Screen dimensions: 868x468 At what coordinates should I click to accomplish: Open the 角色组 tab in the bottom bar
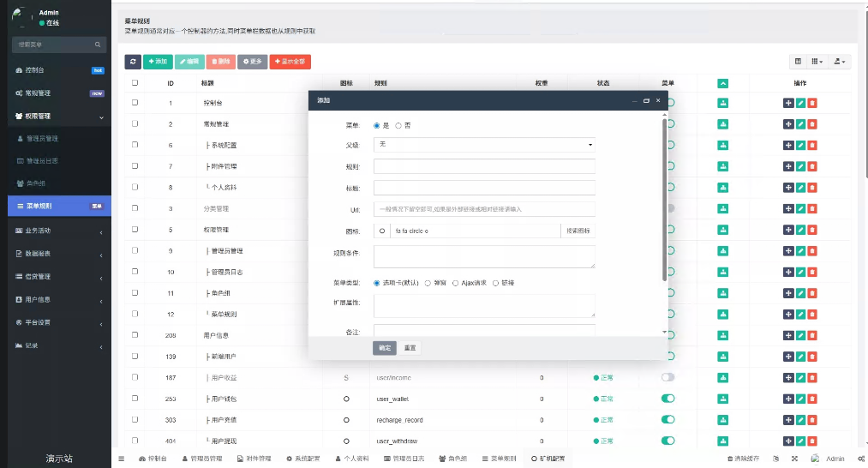[453, 459]
